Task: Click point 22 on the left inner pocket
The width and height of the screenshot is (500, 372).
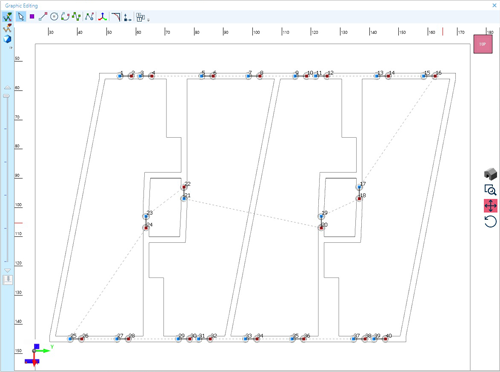Action: (184, 187)
